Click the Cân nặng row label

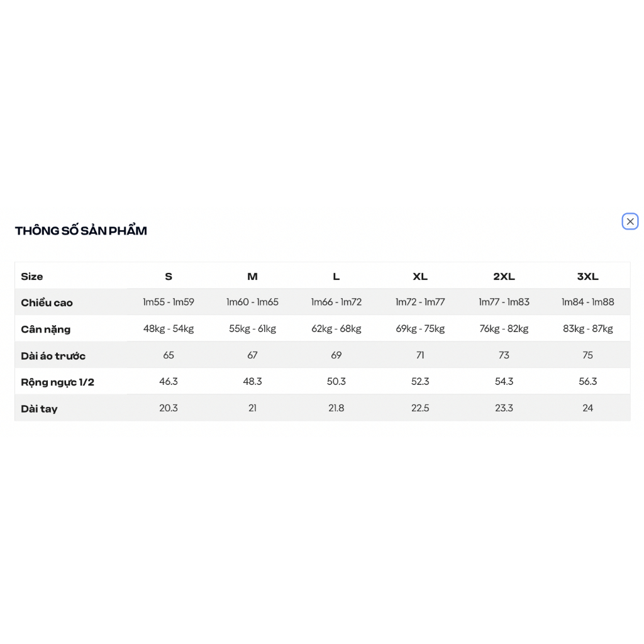click(x=45, y=330)
